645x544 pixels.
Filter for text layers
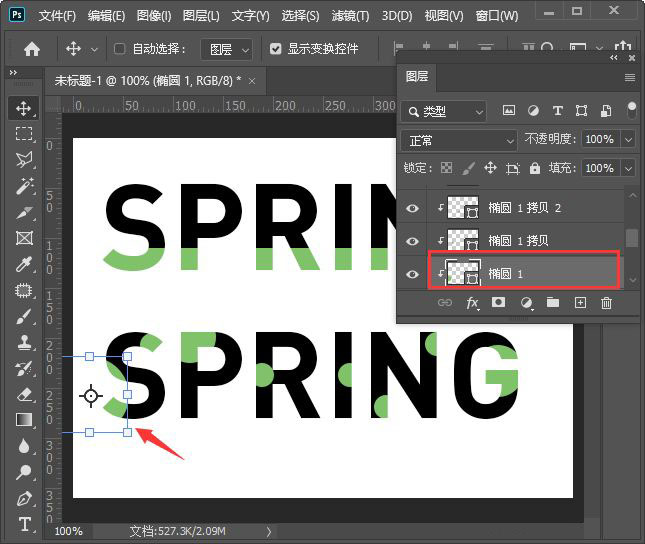point(557,110)
